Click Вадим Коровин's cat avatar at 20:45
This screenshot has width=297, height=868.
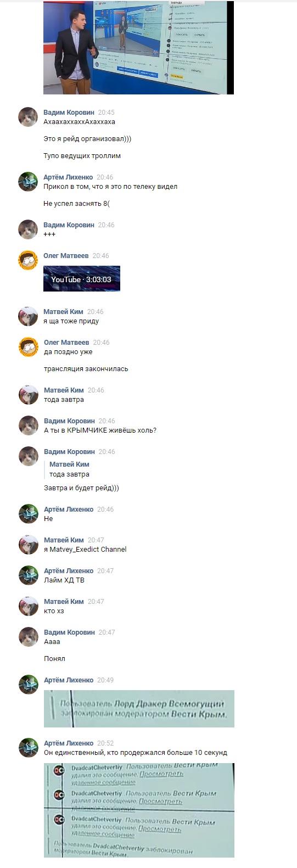(28, 117)
